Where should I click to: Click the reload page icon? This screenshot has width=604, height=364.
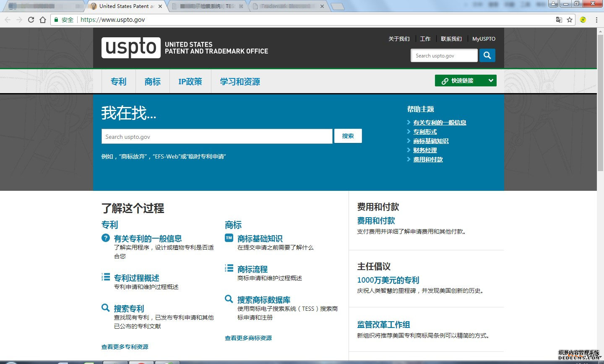point(31,20)
